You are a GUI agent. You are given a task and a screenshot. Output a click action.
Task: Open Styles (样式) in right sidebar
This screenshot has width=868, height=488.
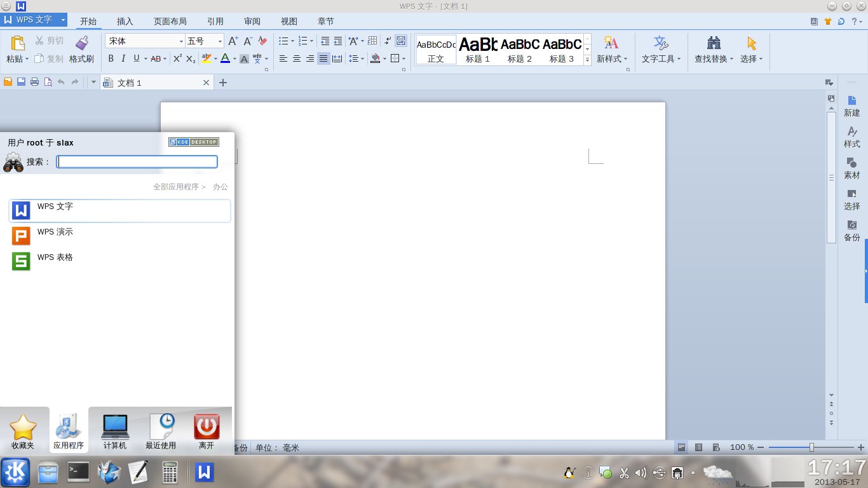(852, 137)
